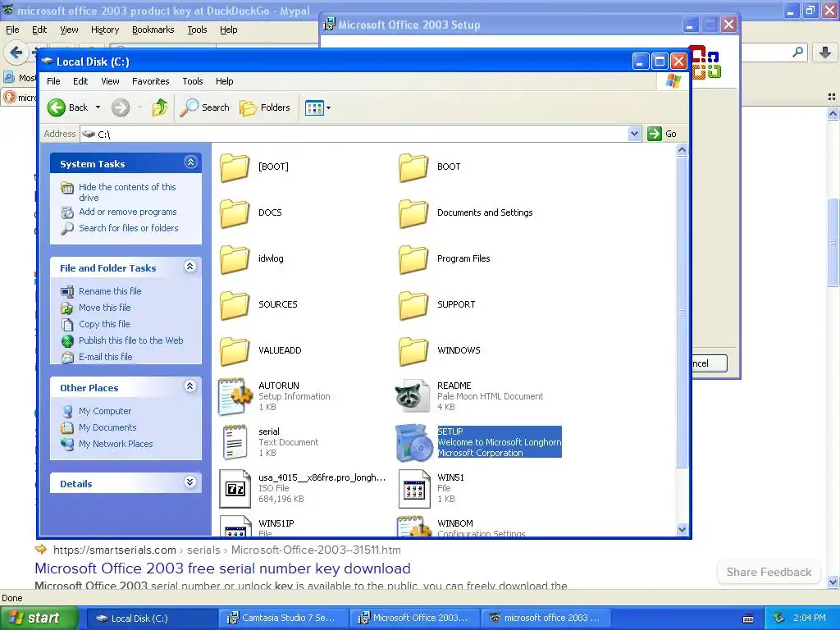Click E-mail this file task

(105, 357)
